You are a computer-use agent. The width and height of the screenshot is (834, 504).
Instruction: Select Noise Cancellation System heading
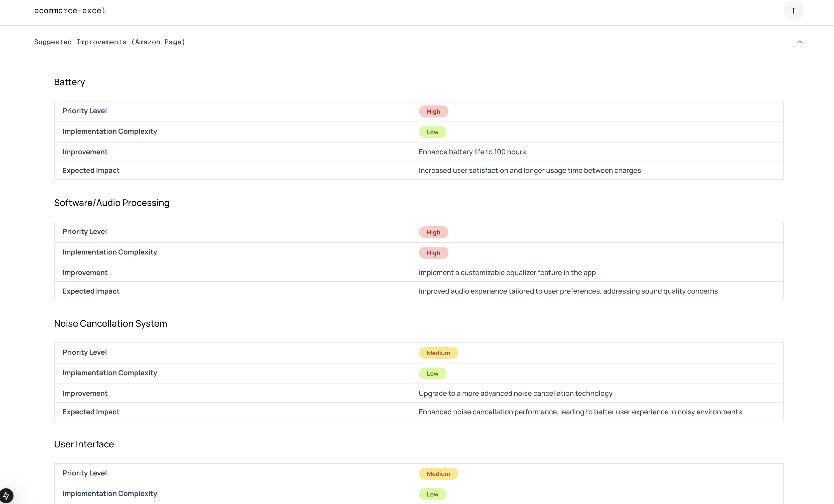tap(110, 324)
